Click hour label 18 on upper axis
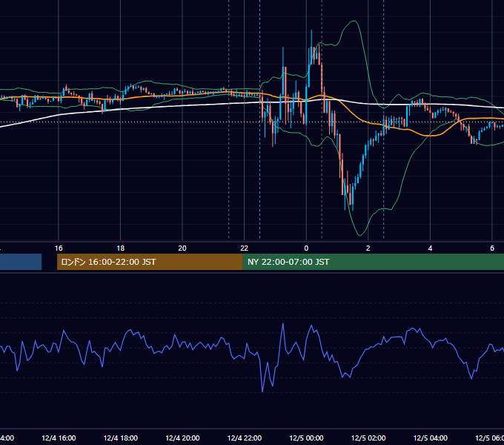 point(121,248)
